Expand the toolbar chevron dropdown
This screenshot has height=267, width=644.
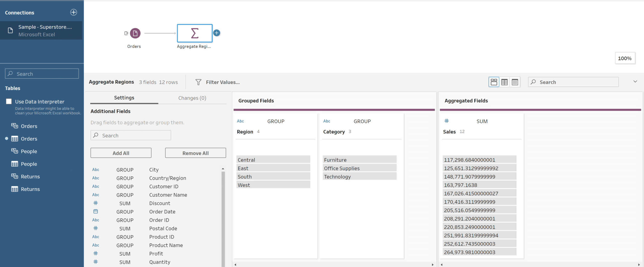click(635, 82)
